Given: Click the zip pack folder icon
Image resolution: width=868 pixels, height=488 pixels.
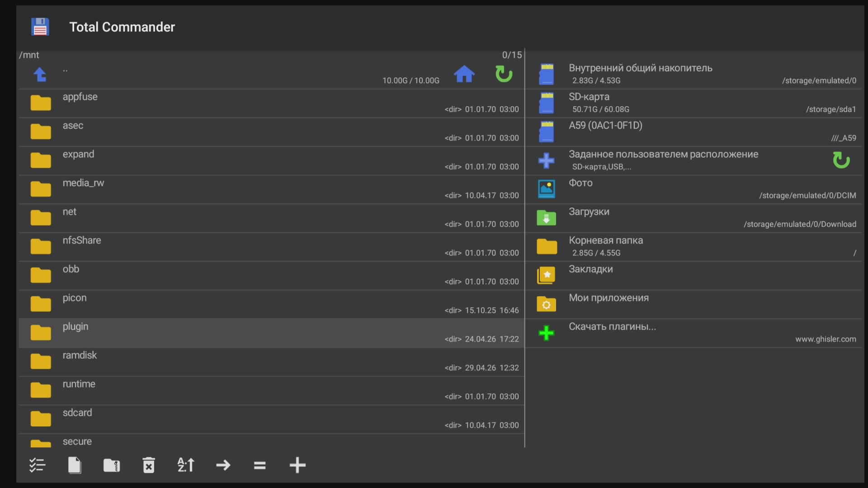Looking at the screenshot, I should pos(112,465).
